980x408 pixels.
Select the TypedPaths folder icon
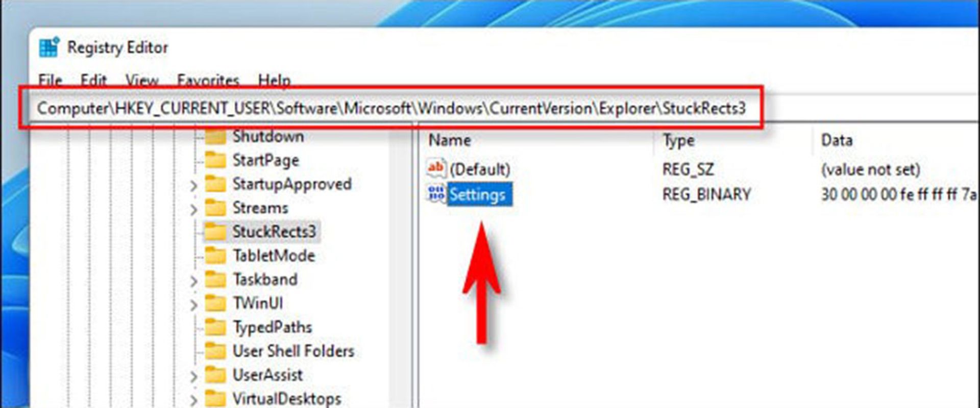pyautogui.click(x=215, y=327)
